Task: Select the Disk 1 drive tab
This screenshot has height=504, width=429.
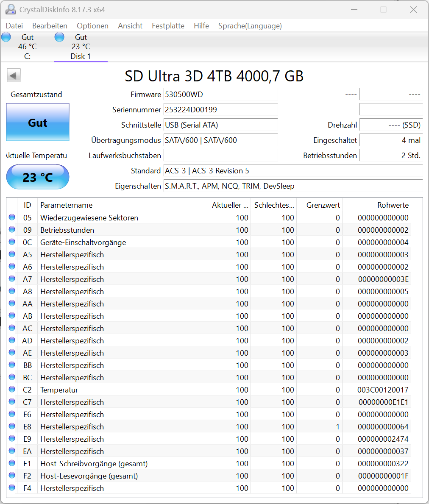Action: (81, 47)
